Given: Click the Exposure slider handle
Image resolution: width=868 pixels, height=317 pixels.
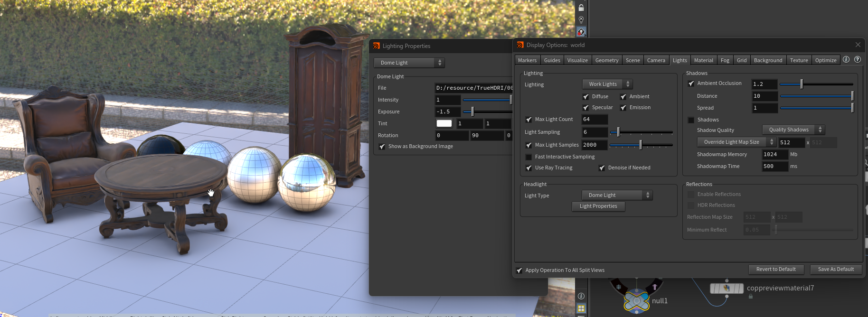Looking at the screenshot, I should [472, 112].
